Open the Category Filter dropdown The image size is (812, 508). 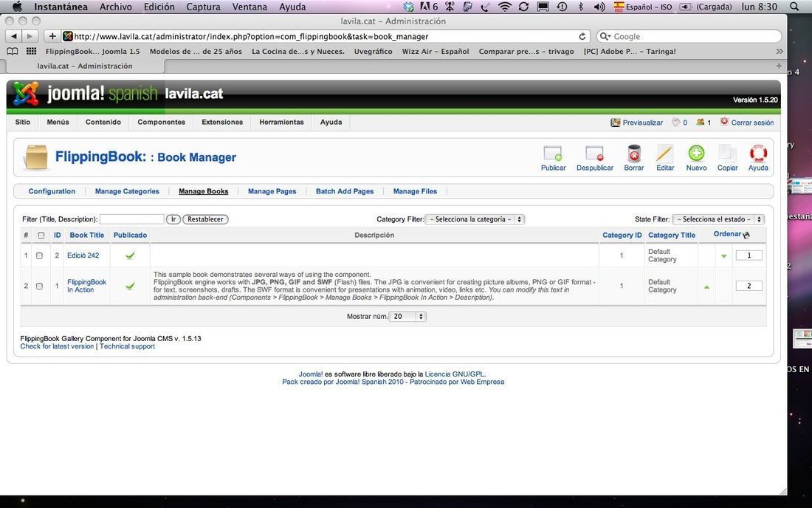tap(475, 219)
